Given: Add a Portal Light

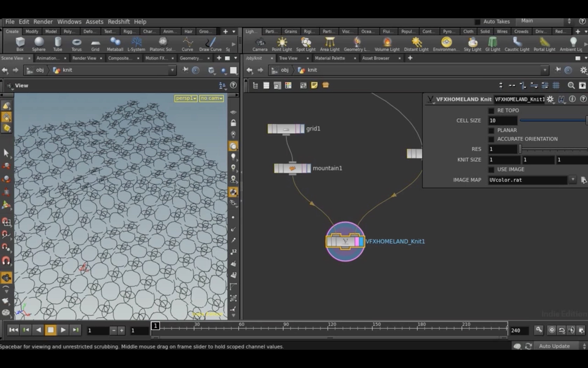Looking at the screenshot, I should tap(544, 44).
